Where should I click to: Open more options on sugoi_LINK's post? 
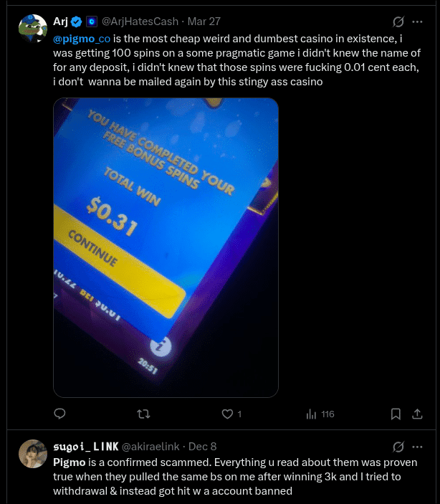[417, 447]
